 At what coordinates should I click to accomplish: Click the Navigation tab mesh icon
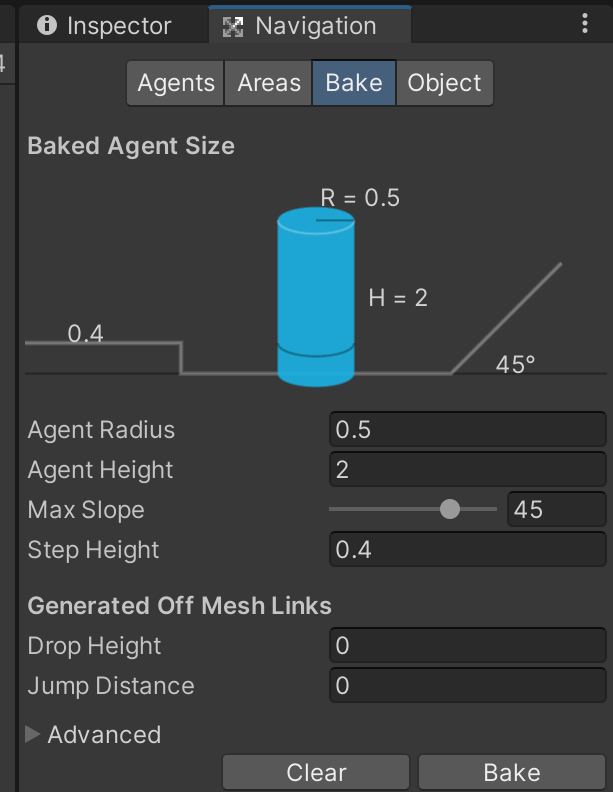click(x=233, y=27)
